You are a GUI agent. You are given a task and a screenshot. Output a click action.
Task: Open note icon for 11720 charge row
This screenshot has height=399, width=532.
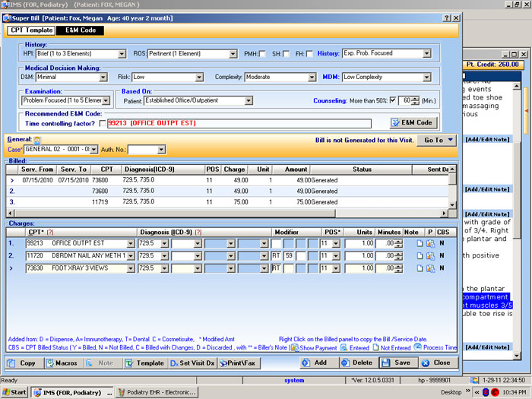point(420,256)
